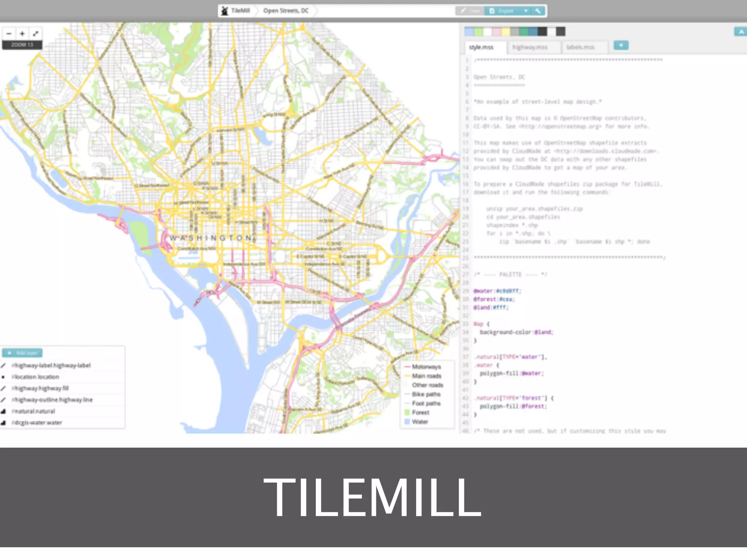Click line geometry icon of #highway fill layer
This screenshot has height=560, width=747.
3,388
